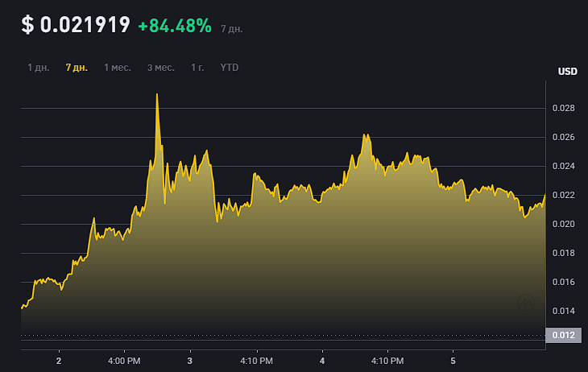Click the 0.018 price axis label
The width and height of the screenshot is (588, 372).
(563, 253)
